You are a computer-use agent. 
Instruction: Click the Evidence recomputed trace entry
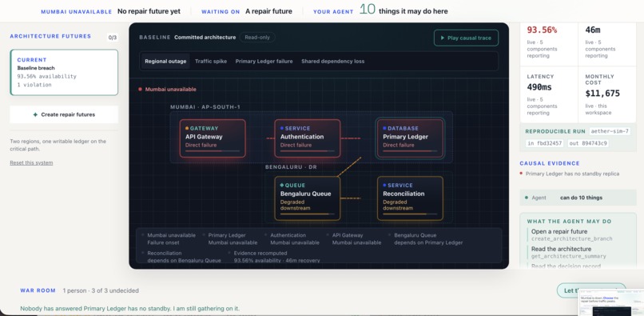coord(276,257)
